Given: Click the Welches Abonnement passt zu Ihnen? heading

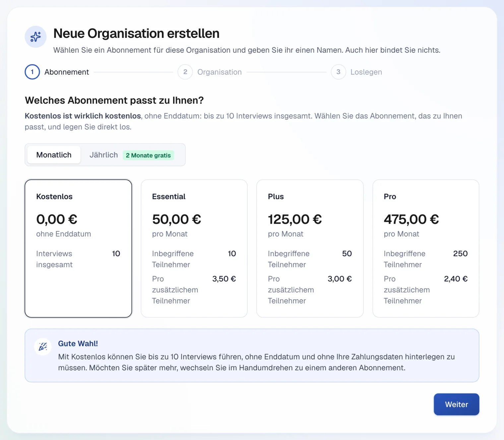Looking at the screenshot, I should click(x=114, y=100).
